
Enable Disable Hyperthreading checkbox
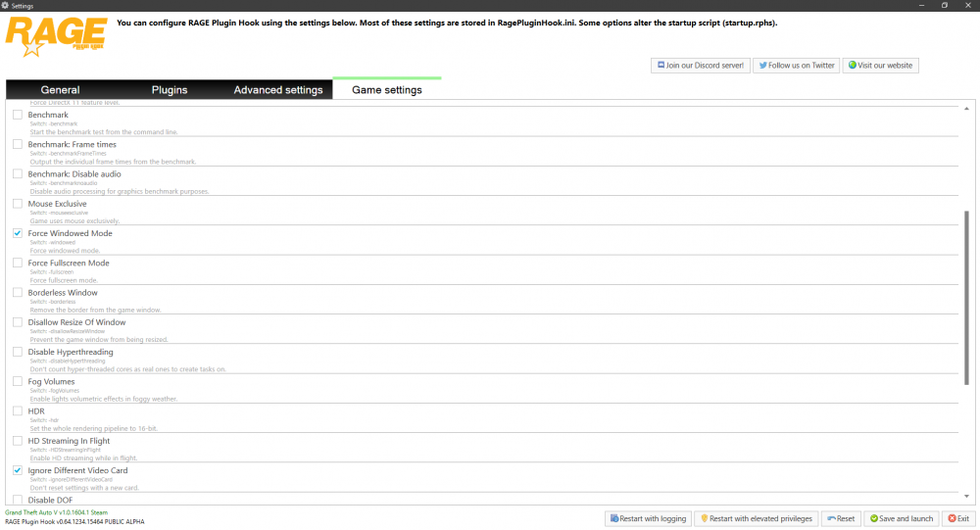coord(18,352)
